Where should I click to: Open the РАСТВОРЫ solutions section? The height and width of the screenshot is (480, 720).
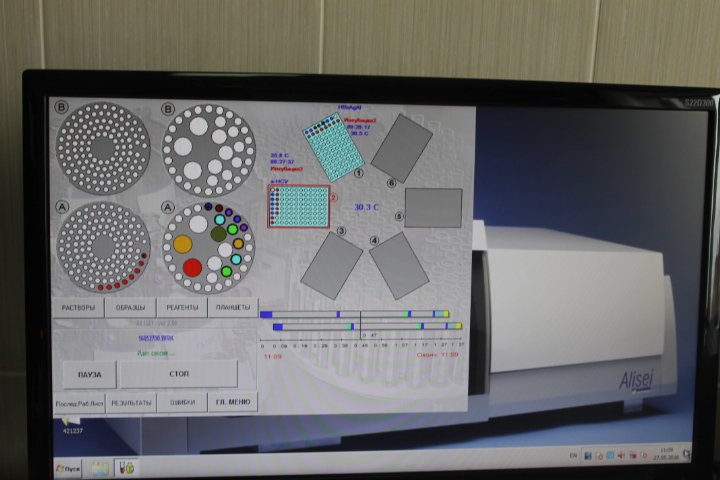coord(79,308)
